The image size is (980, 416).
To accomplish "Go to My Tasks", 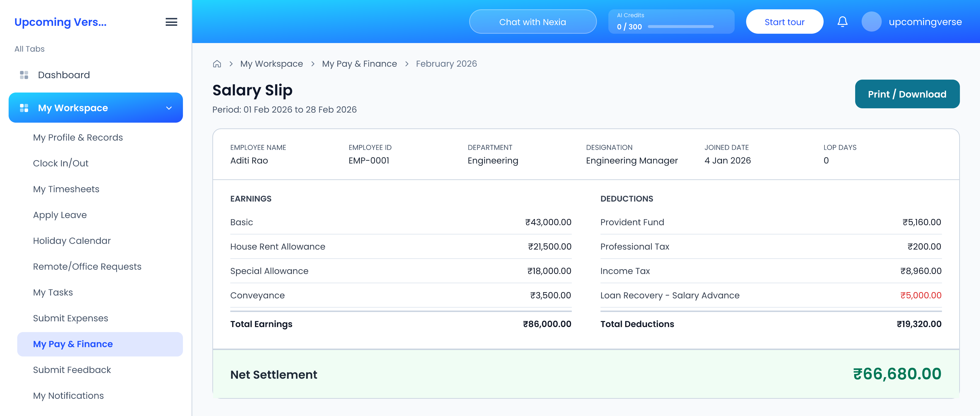I will point(53,292).
